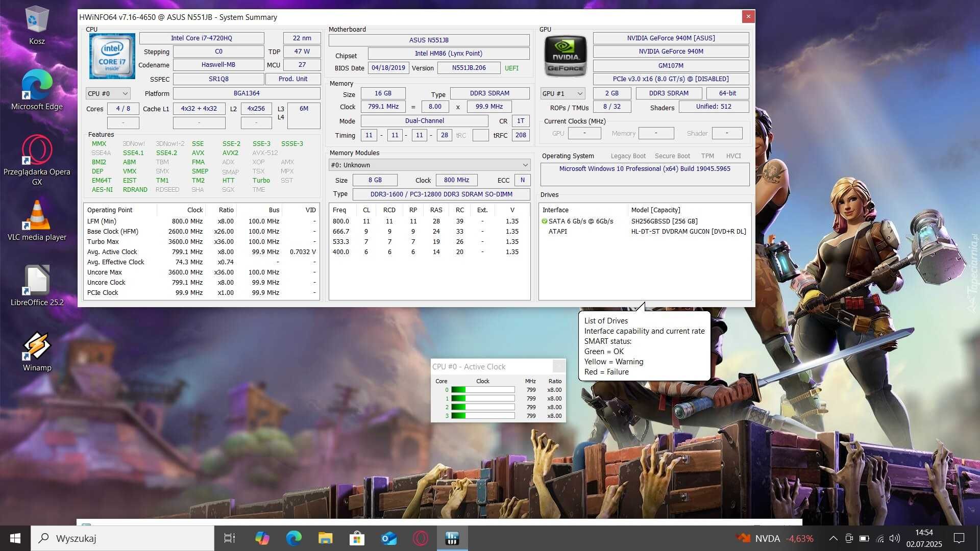This screenshot has width=980, height=551.
Task: Close the HWiNFO64 System Summary window
Action: pyautogui.click(x=748, y=16)
